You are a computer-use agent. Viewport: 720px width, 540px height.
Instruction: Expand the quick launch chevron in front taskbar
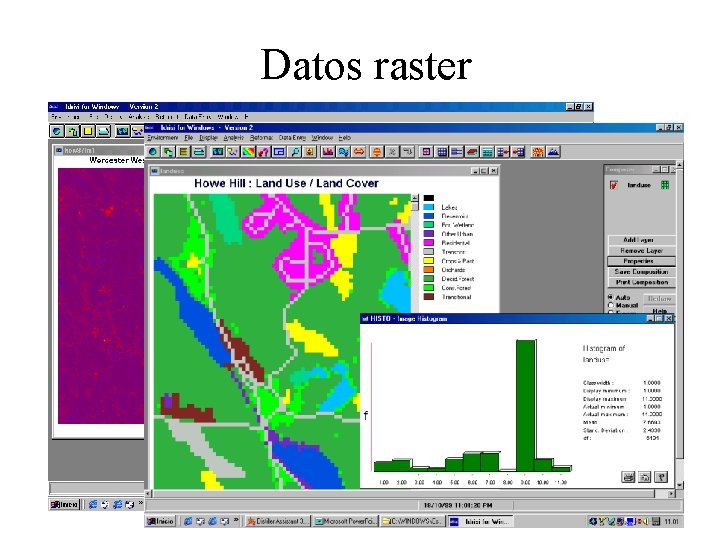pyautogui.click(x=236, y=520)
